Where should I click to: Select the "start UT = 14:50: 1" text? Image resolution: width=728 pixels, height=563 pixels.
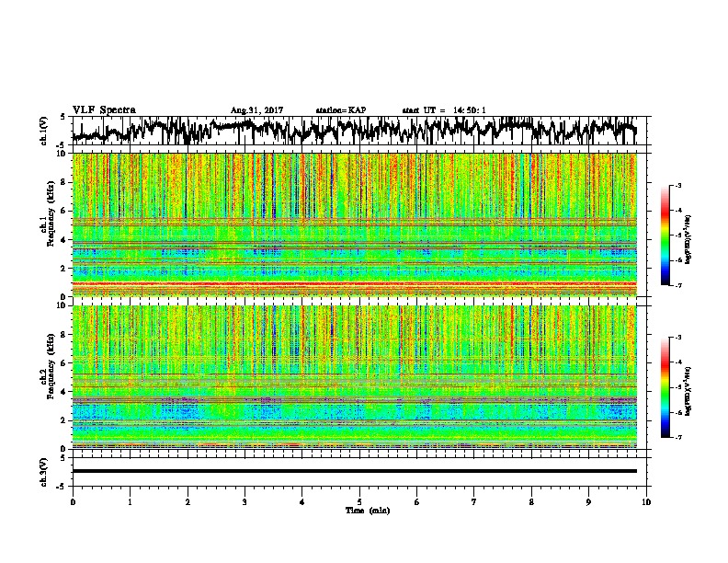[x=444, y=110]
